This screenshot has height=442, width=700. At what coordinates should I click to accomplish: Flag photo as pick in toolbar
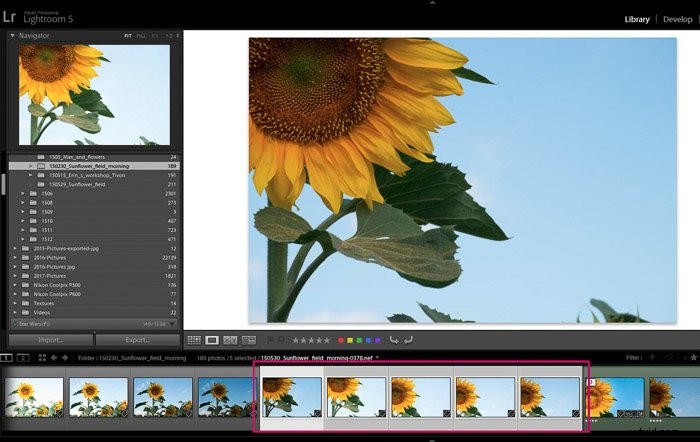pyautogui.click(x=271, y=340)
